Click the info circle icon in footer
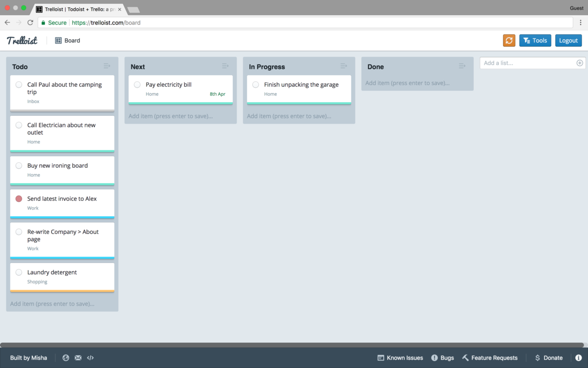This screenshot has width=588, height=368. [x=578, y=358]
